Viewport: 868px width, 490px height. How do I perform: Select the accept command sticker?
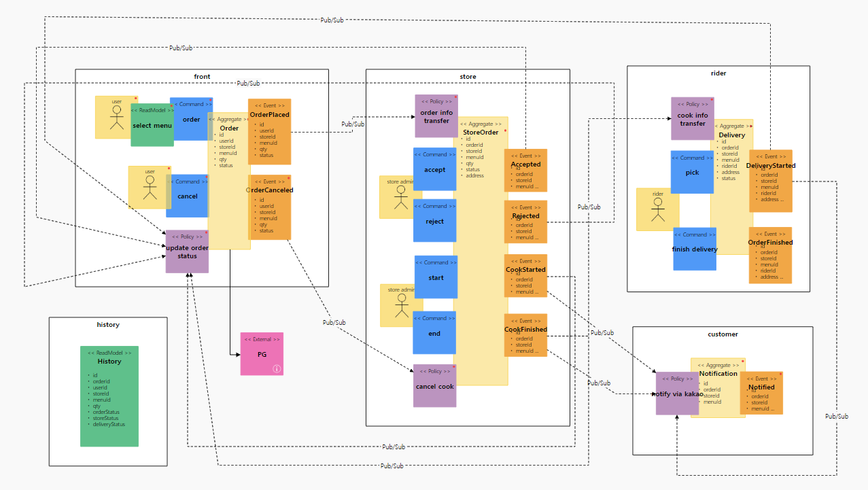pos(435,169)
